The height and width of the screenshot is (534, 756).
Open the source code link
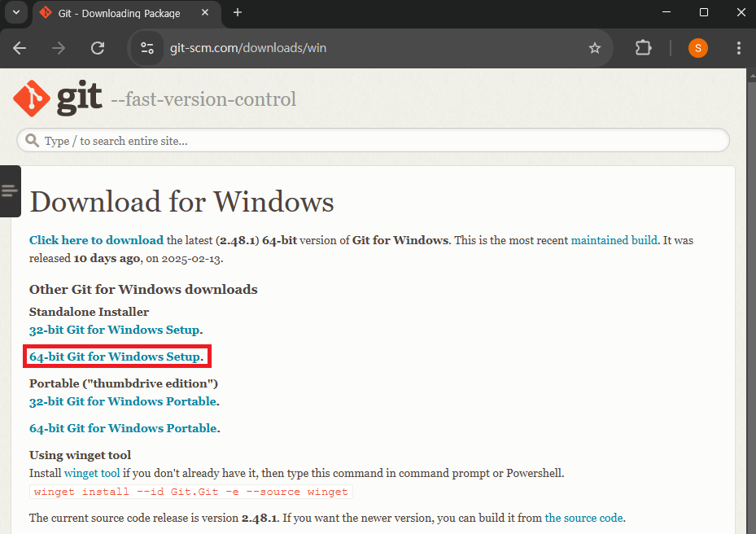[583, 518]
